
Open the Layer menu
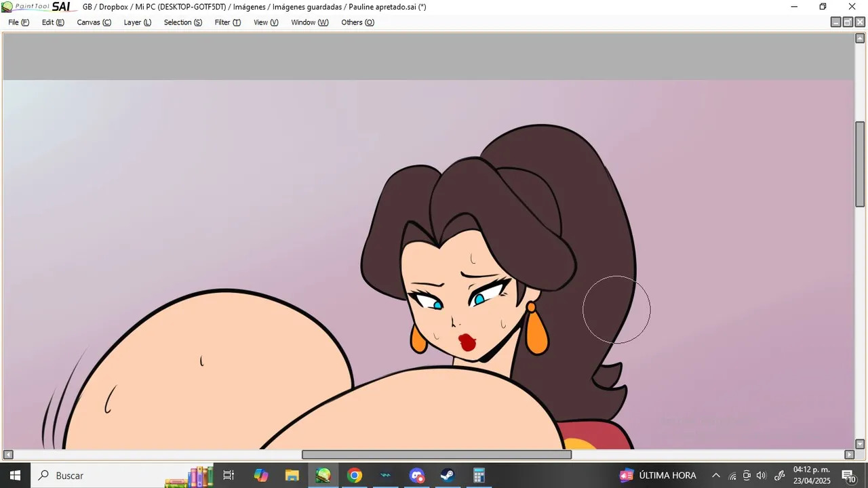pyautogui.click(x=137, y=22)
